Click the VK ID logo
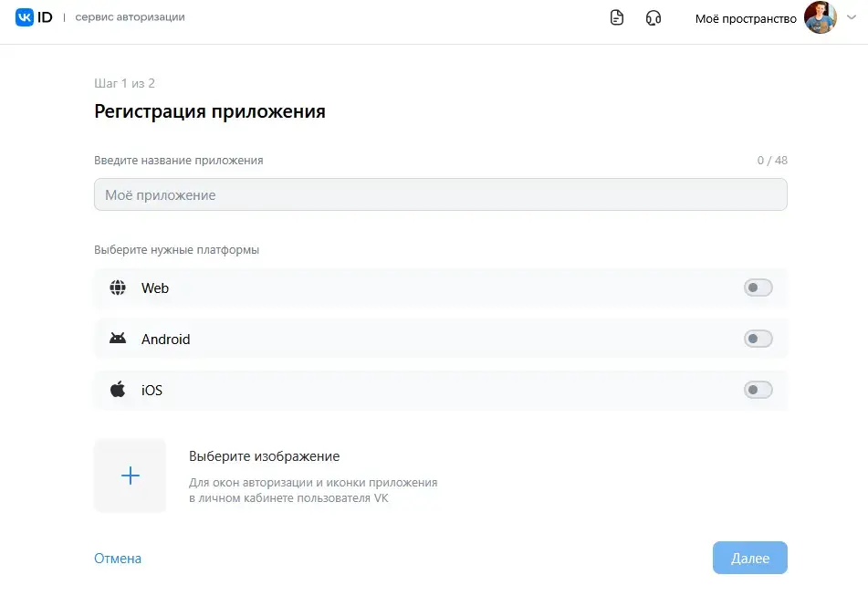 pyautogui.click(x=34, y=17)
